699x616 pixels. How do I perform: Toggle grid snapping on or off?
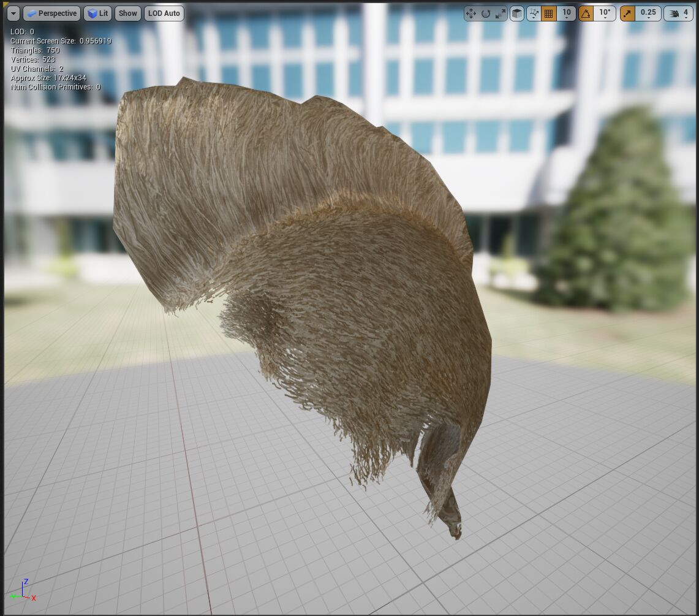[x=548, y=13]
